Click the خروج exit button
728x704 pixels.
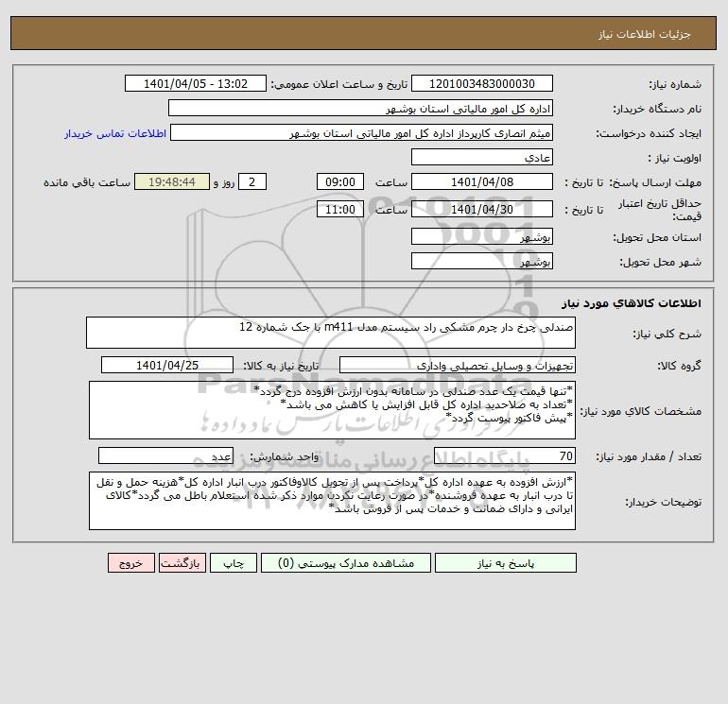(x=131, y=563)
